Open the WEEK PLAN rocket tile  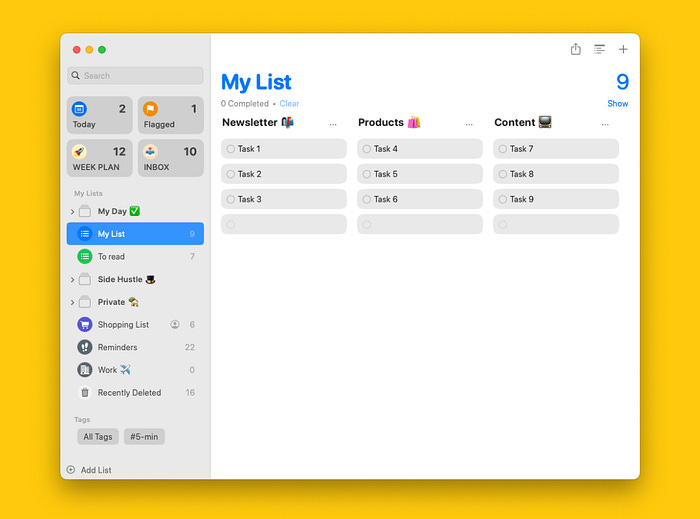tap(100, 158)
